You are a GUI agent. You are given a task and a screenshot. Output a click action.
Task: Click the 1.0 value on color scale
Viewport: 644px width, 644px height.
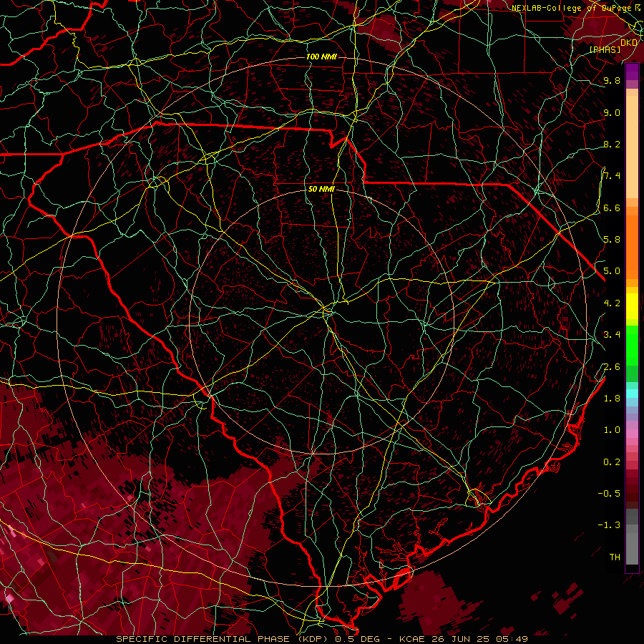tap(612, 430)
